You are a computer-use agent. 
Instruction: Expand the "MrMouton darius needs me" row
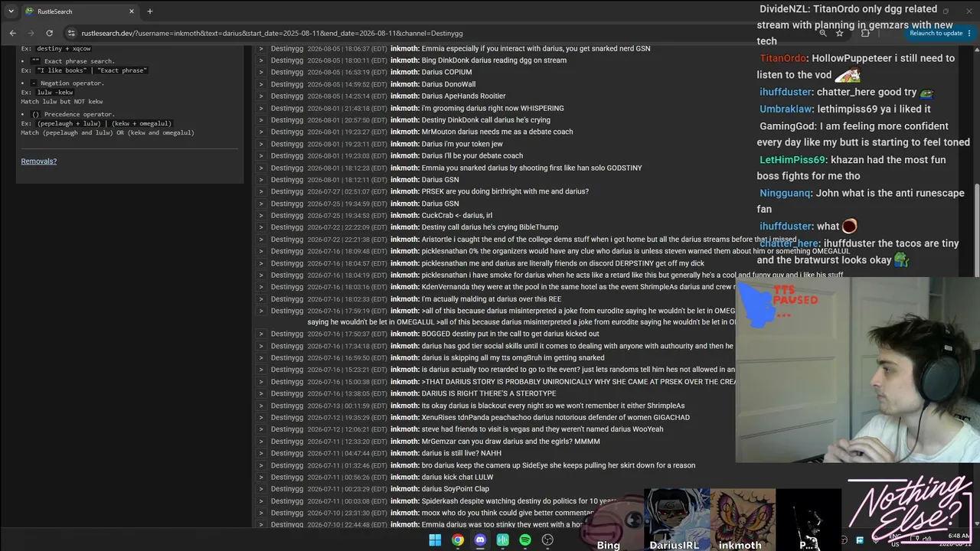click(x=261, y=132)
